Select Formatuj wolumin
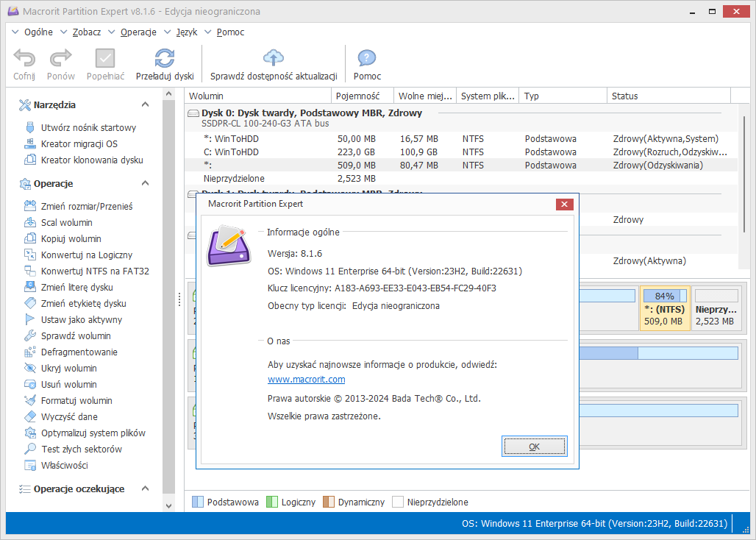This screenshot has height=540, width=756. [x=76, y=401]
